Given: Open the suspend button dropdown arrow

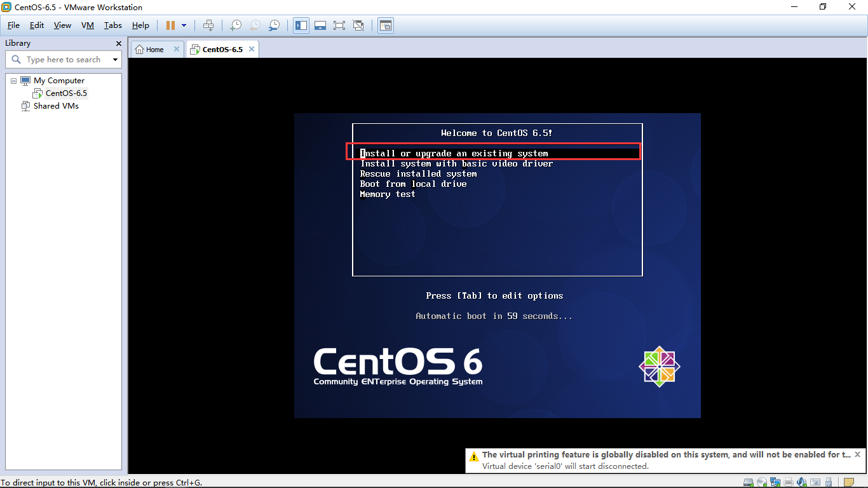Looking at the screenshot, I should click(184, 25).
